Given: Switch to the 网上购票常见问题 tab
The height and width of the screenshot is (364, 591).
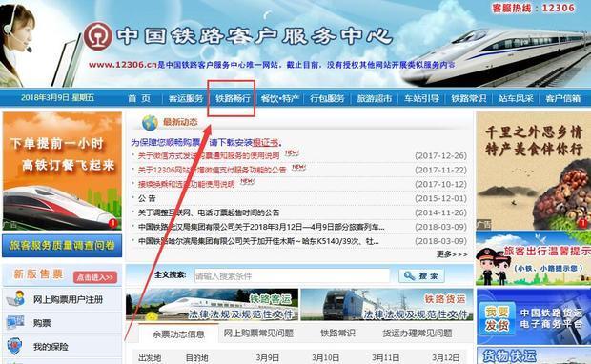Looking at the screenshot, I should coord(258,334).
